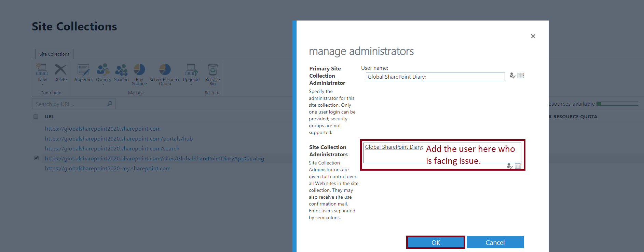Open the portals/hub site collection link

click(119, 138)
